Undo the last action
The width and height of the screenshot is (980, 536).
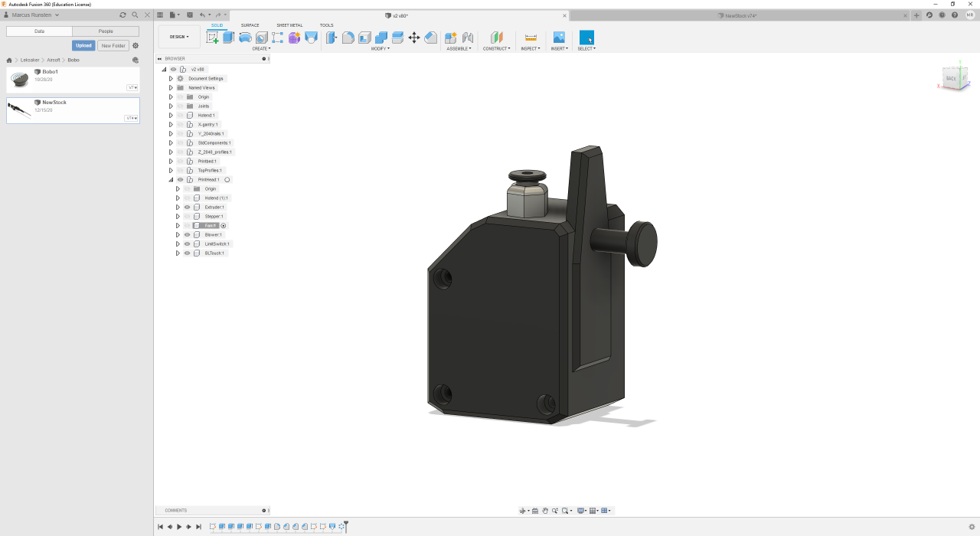coord(202,15)
